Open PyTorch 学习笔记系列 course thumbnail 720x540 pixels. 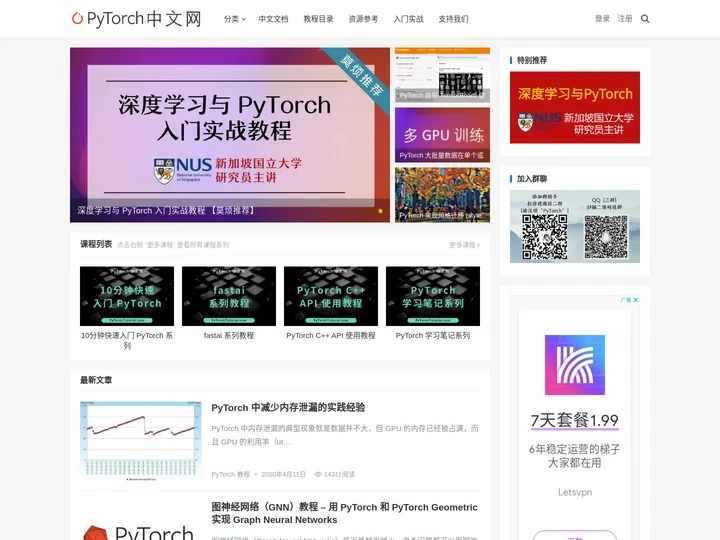pos(433,296)
